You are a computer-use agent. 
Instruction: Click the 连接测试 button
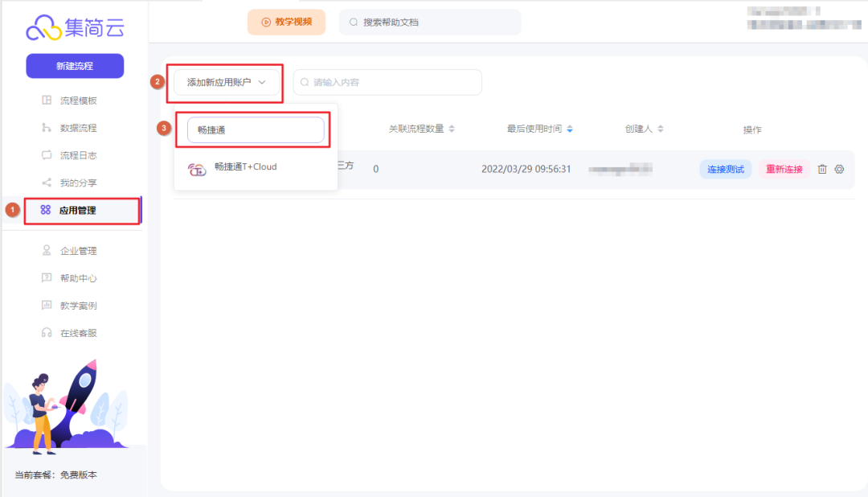[x=725, y=169]
